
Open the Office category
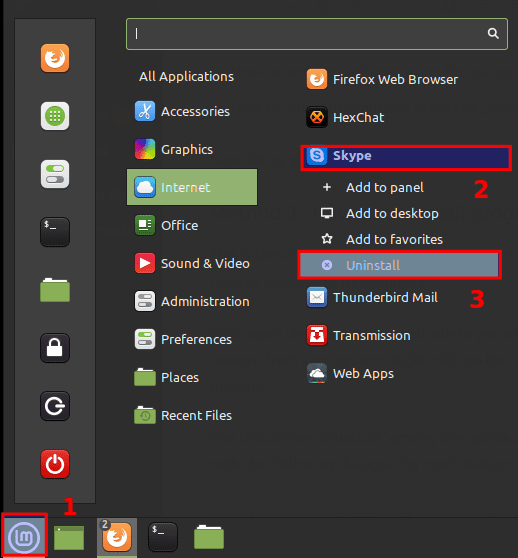click(x=192, y=225)
